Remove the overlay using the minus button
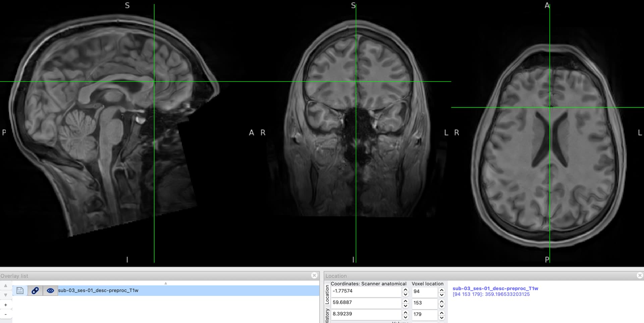 click(5, 314)
